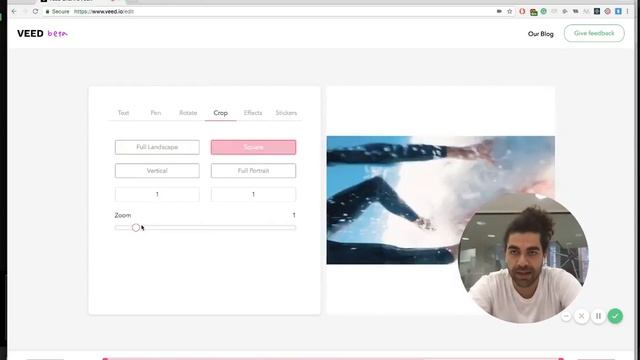Choose the Square crop option
Screen dimensions: 640x360
253,147
